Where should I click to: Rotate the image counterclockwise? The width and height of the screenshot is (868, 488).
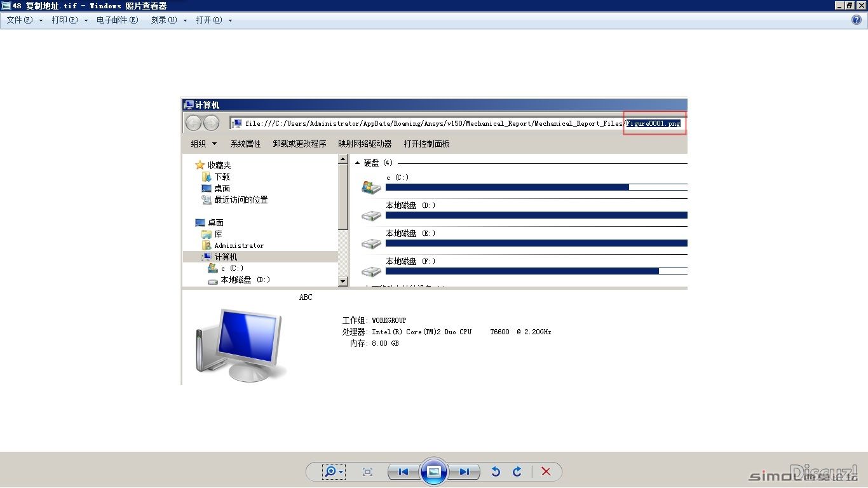click(x=496, y=471)
